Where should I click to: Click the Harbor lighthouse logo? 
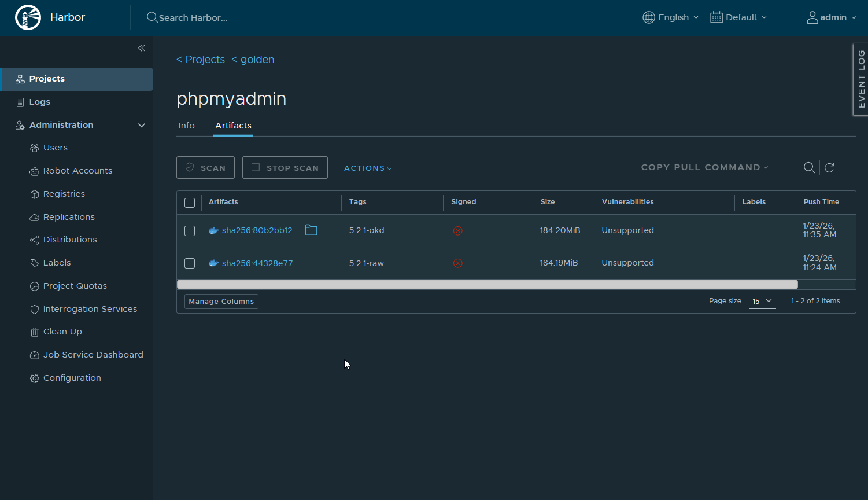[28, 17]
